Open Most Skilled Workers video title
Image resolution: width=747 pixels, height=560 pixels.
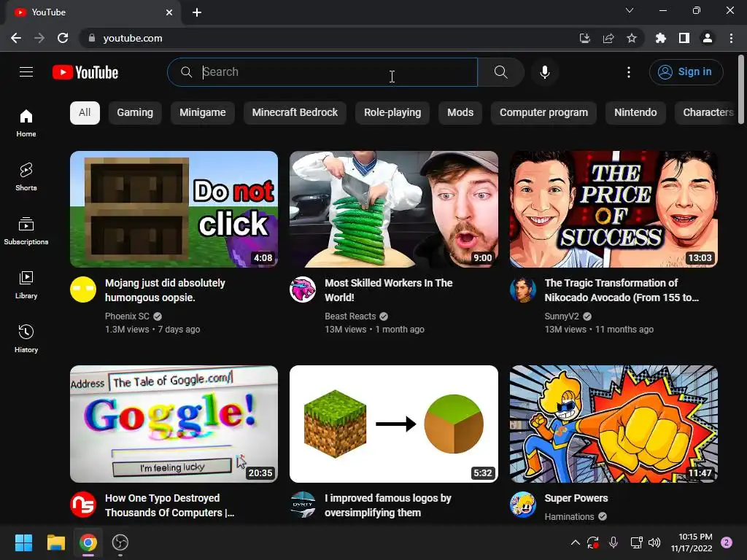pos(388,290)
